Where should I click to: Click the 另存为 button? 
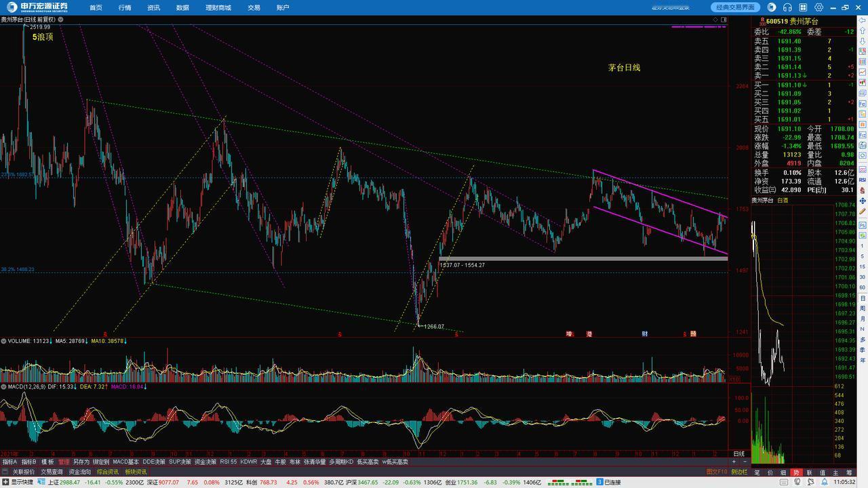click(x=81, y=462)
